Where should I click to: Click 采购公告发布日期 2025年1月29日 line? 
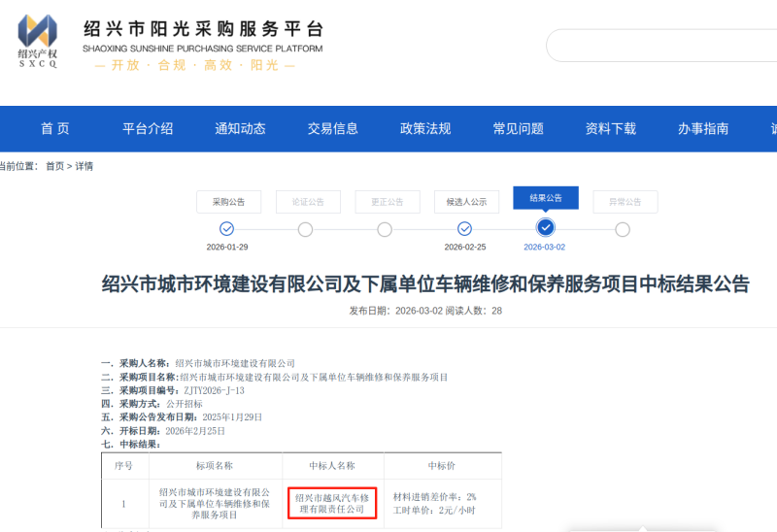coord(182,417)
